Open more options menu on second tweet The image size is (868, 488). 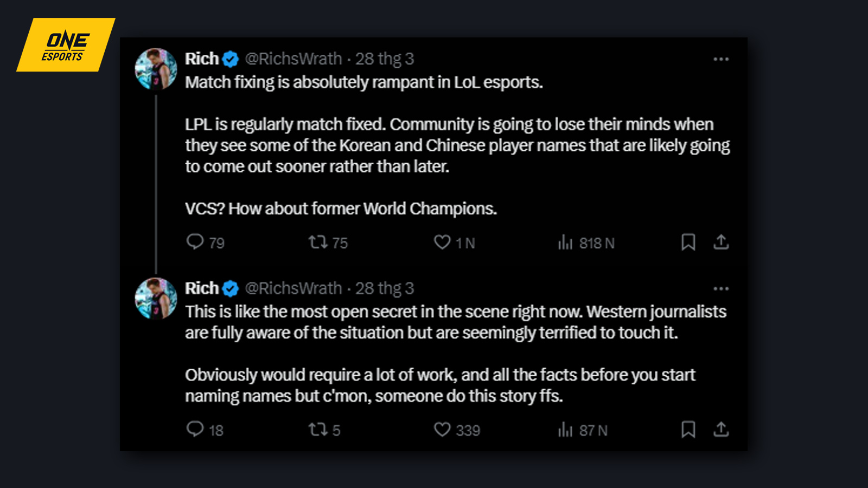click(x=722, y=288)
